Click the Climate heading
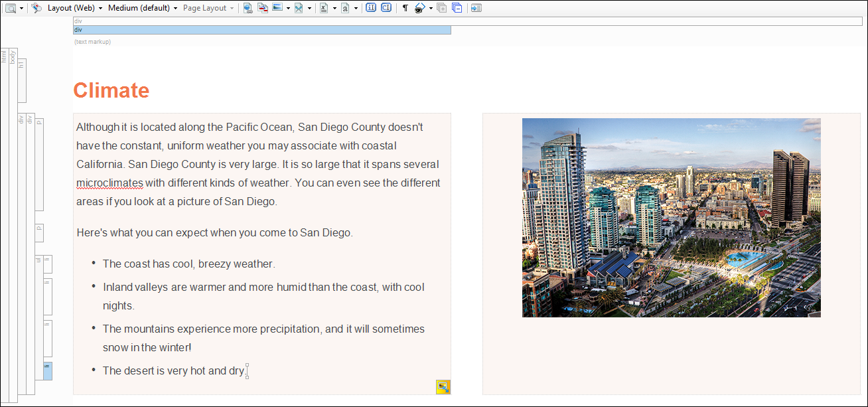868x407 pixels. tap(111, 90)
